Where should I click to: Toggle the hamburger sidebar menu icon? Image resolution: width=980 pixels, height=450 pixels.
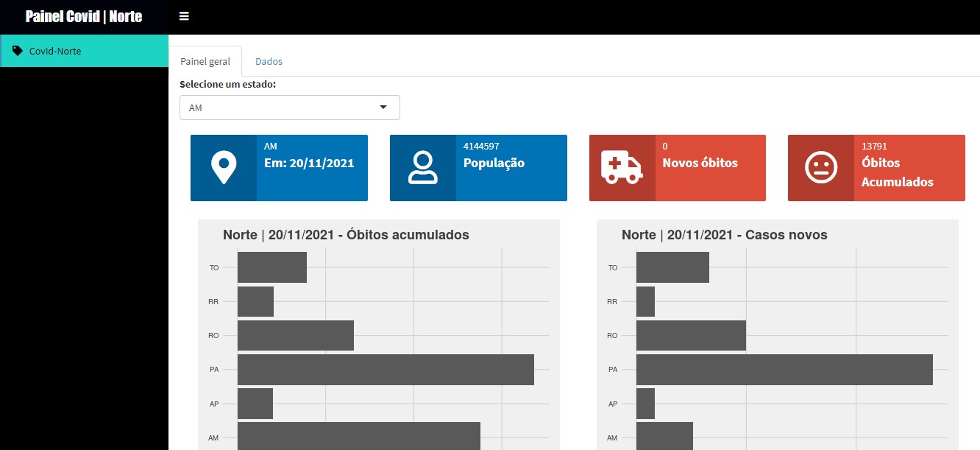tap(184, 16)
